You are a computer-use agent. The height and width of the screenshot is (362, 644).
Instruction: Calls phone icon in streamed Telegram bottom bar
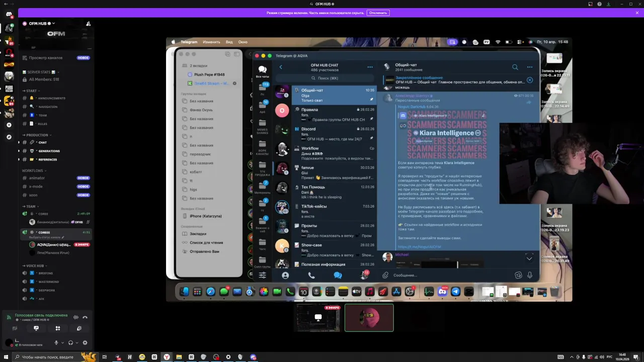(x=311, y=275)
